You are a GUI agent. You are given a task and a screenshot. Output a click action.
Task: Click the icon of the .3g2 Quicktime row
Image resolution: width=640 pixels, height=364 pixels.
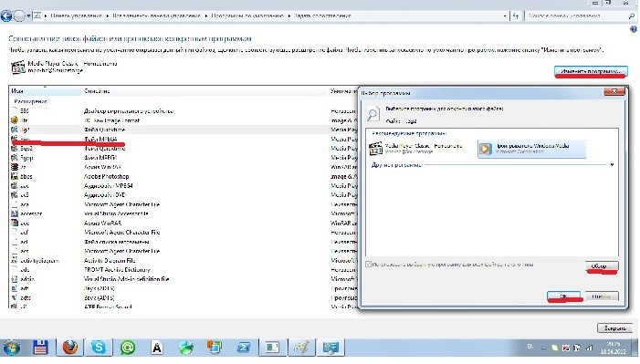[x=15, y=130]
